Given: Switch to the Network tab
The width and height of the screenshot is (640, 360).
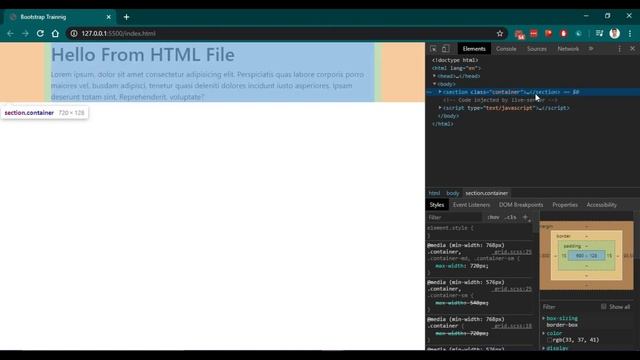Looking at the screenshot, I should coord(568,49).
